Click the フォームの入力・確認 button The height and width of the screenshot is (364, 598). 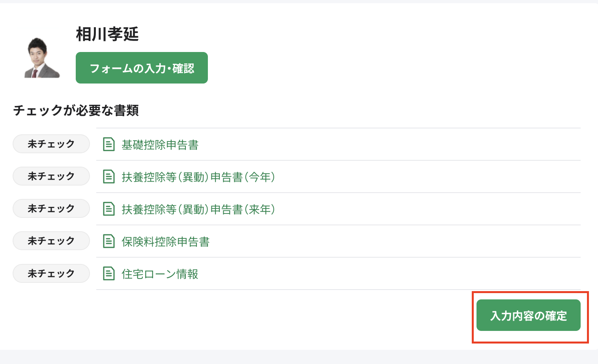[142, 67]
